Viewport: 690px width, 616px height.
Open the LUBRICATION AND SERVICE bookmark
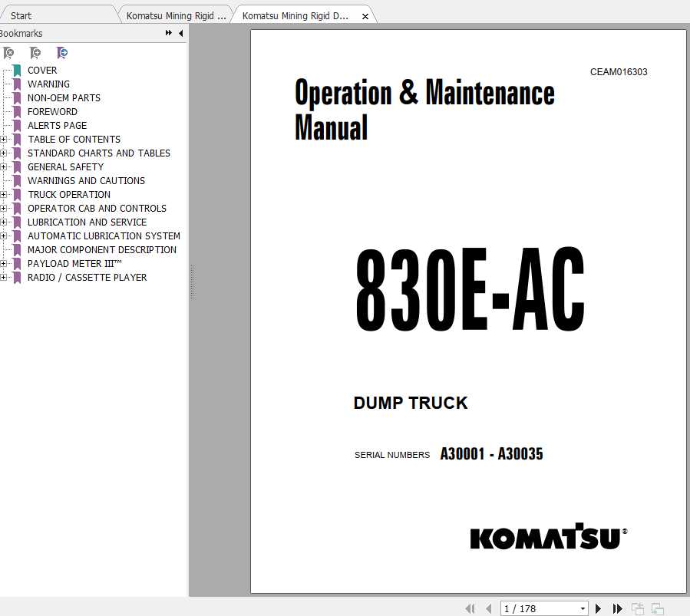87,222
